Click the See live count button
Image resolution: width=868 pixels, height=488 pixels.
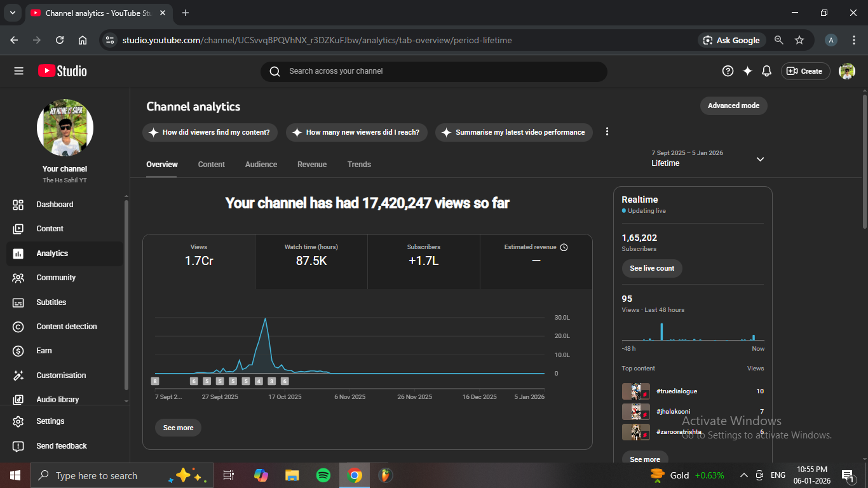pos(652,268)
